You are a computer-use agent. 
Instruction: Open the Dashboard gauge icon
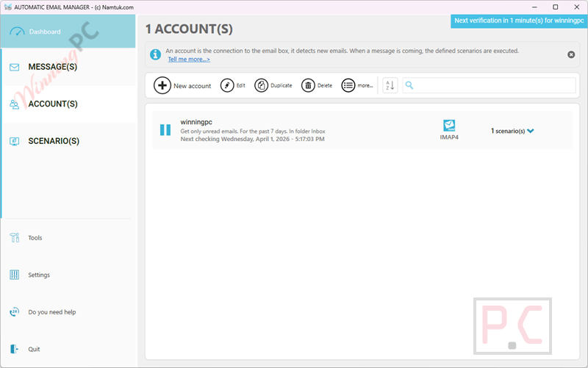click(x=17, y=32)
